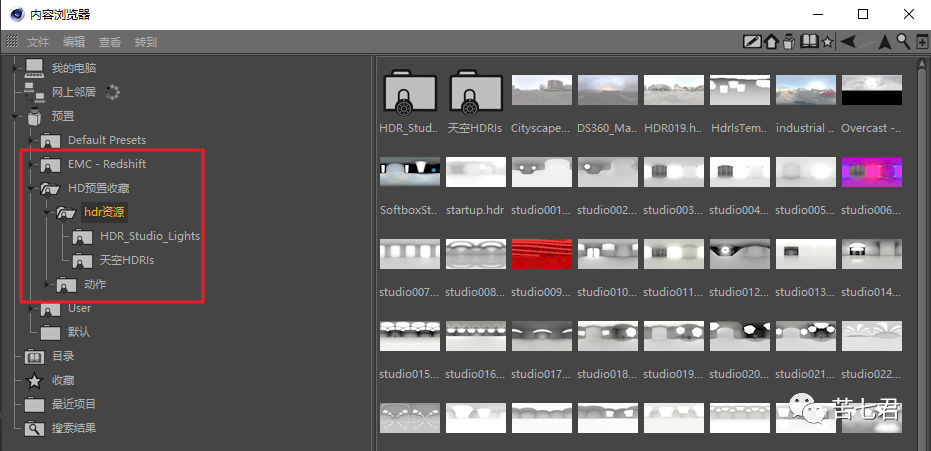Select 搜索结果 entry
This screenshot has height=451, width=931.
(x=74, y=428)
